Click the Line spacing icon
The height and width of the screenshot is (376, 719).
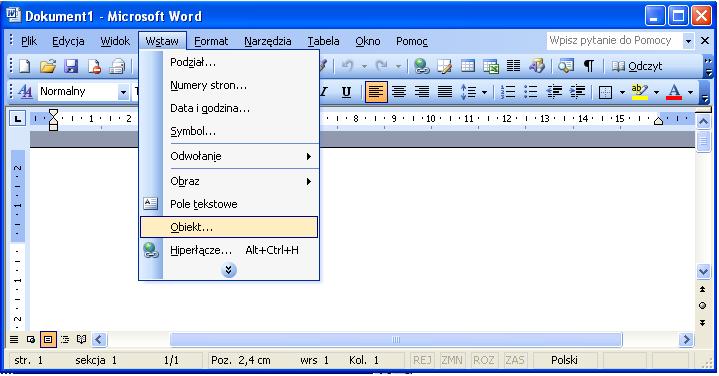(x=468, y=92)
